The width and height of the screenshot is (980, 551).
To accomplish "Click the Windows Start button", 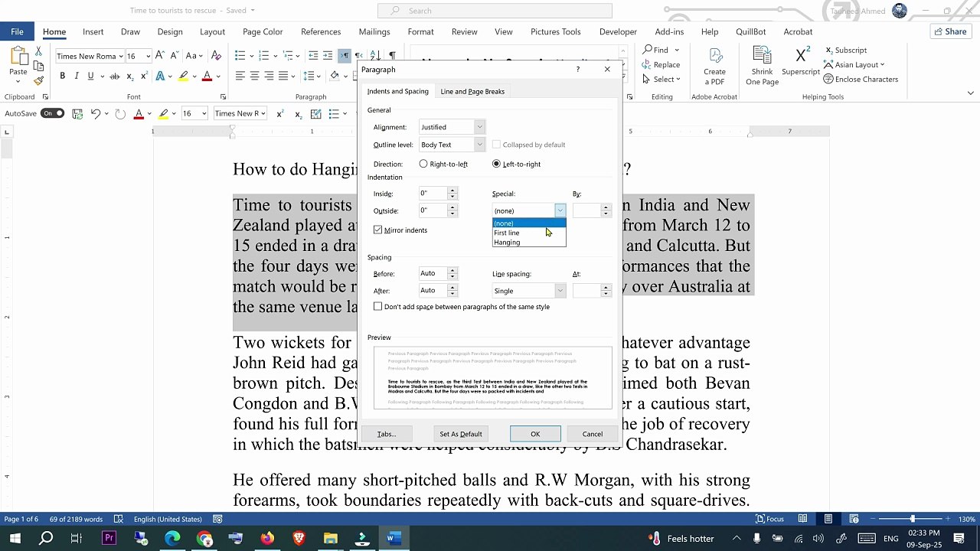I will click(x=15, y=538).
